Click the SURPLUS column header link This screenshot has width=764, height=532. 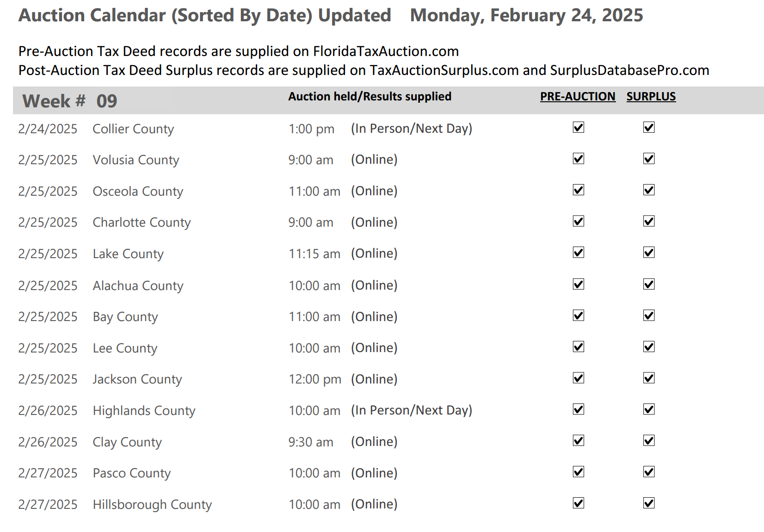click(651, 97)
